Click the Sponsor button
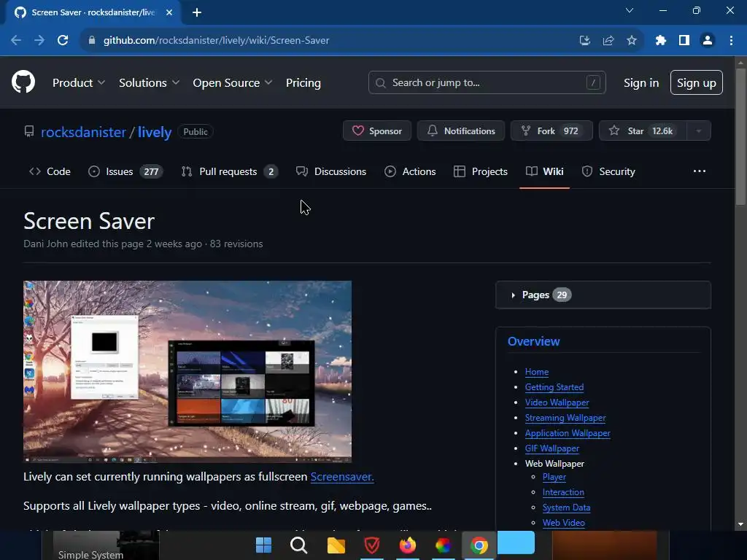This screenshot has height=560, width=747. click(377, 131)
